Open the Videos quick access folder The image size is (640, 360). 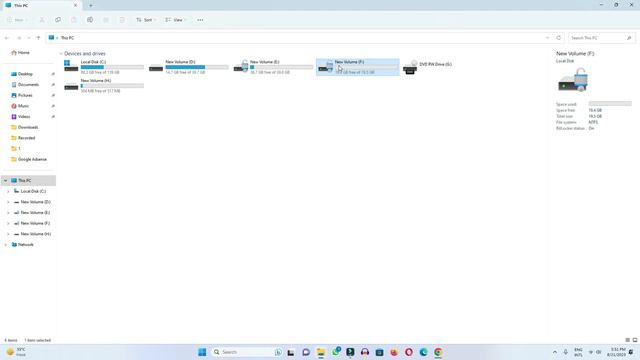[21, 116]
